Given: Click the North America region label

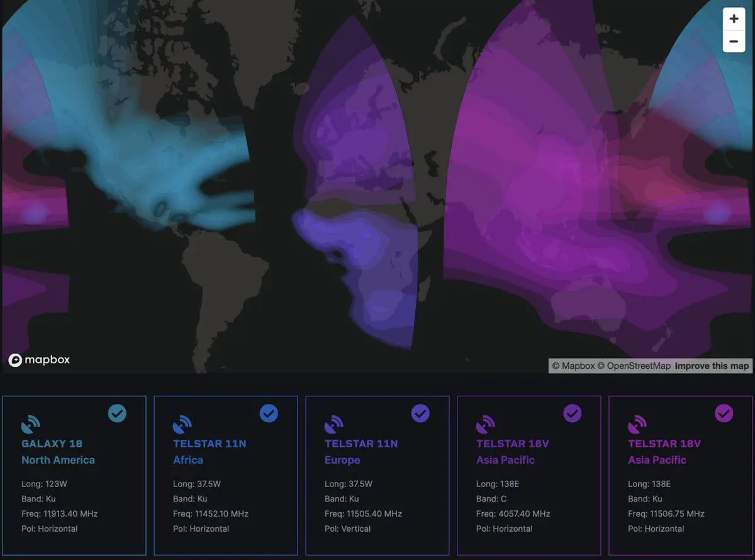Looking at the screenshot, I should click(x=58, y=460).
